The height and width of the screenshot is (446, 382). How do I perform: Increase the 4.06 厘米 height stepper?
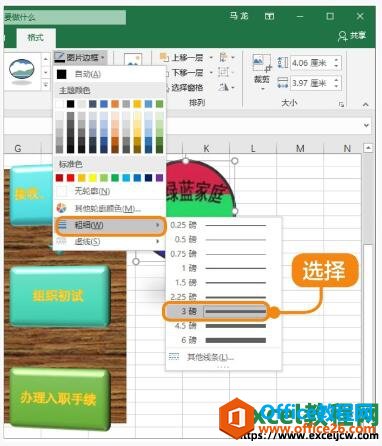(337, 60)
